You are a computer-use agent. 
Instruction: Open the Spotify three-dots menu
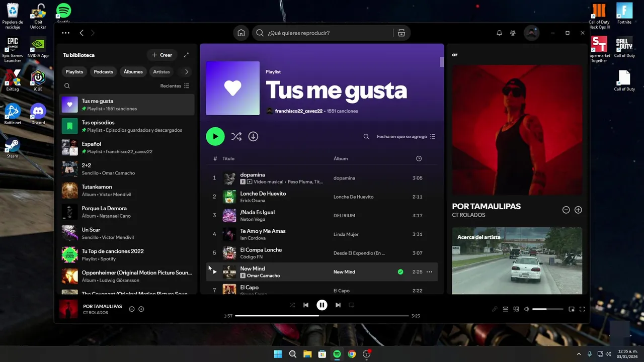pos(65,33)
